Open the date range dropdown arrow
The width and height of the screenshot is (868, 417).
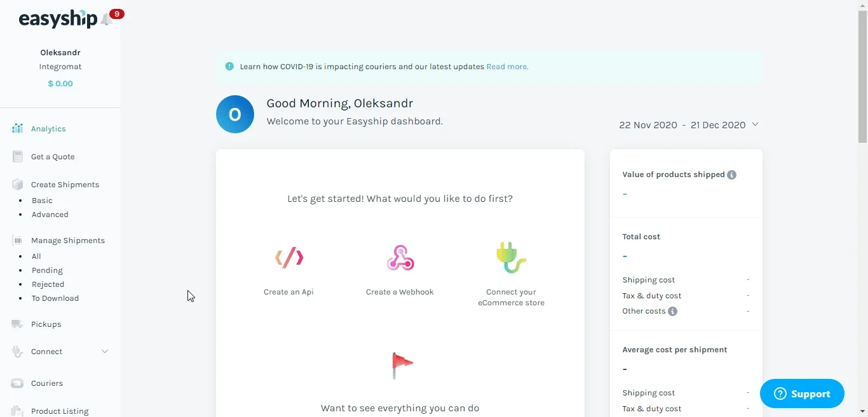click(x=756, y=124)
